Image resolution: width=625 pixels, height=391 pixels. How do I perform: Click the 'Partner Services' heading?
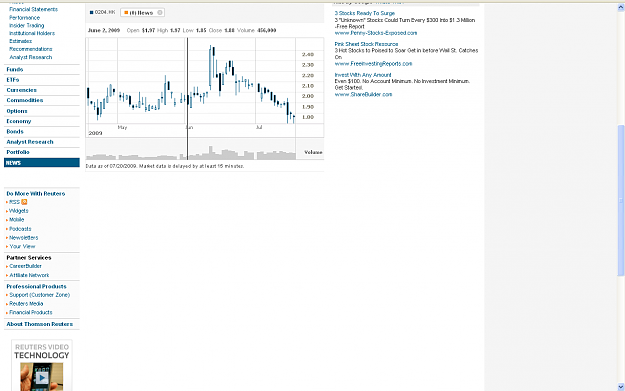pyautogui.click(x=29, y=257)
